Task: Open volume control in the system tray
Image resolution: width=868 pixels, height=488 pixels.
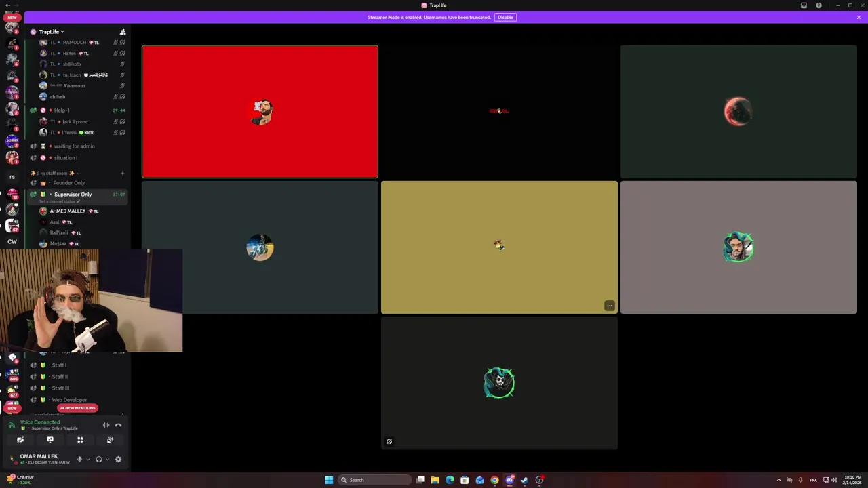Action: pos(834,480)
